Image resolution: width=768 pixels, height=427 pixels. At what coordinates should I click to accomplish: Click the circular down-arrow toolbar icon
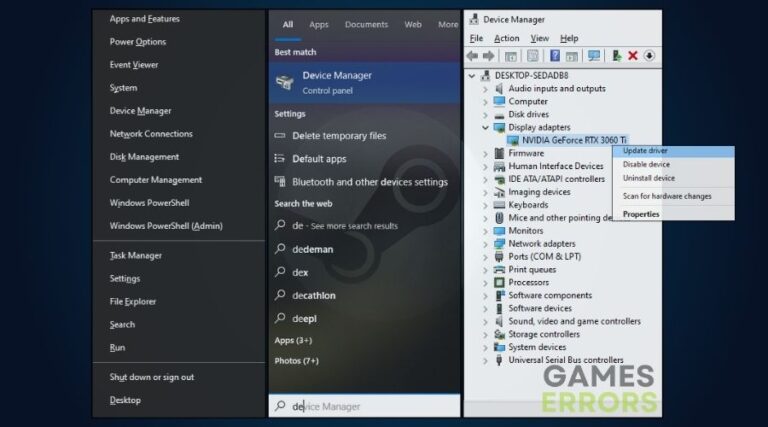tap(649, 56)
